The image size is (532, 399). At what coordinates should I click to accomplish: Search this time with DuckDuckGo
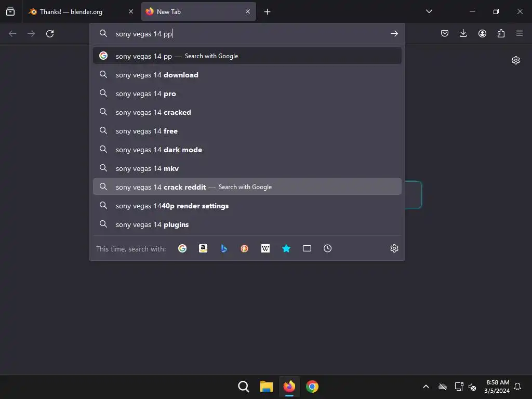[244, 248]
